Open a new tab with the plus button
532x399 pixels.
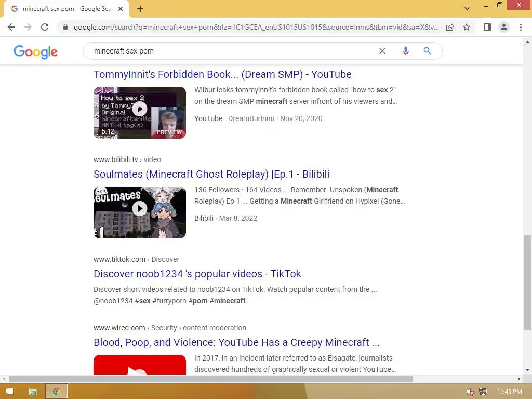pos(140,9)
